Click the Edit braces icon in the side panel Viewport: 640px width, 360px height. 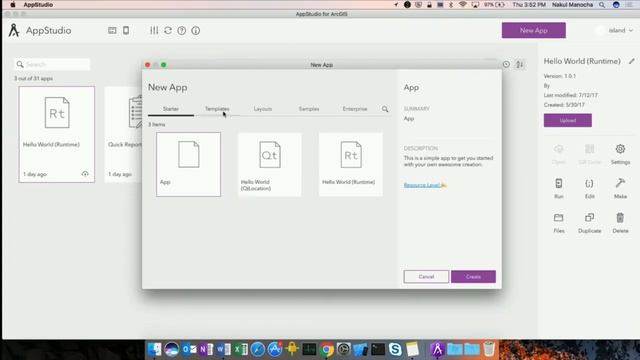589,183
